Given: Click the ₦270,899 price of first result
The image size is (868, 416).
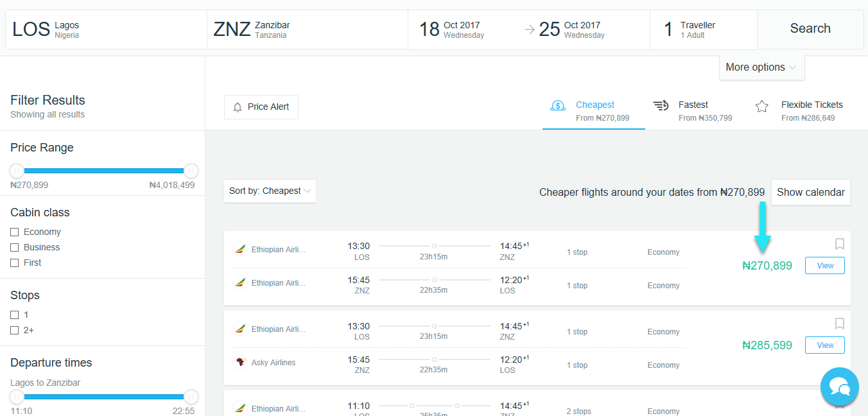Looking at the screenshot, I should (x=767, y=266).
